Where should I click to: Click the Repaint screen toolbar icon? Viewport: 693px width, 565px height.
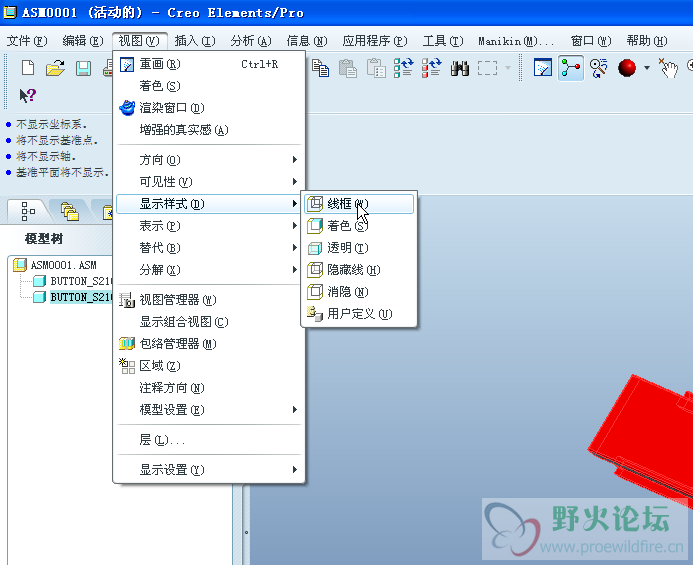pyautogui.click(x=543, y=68)
